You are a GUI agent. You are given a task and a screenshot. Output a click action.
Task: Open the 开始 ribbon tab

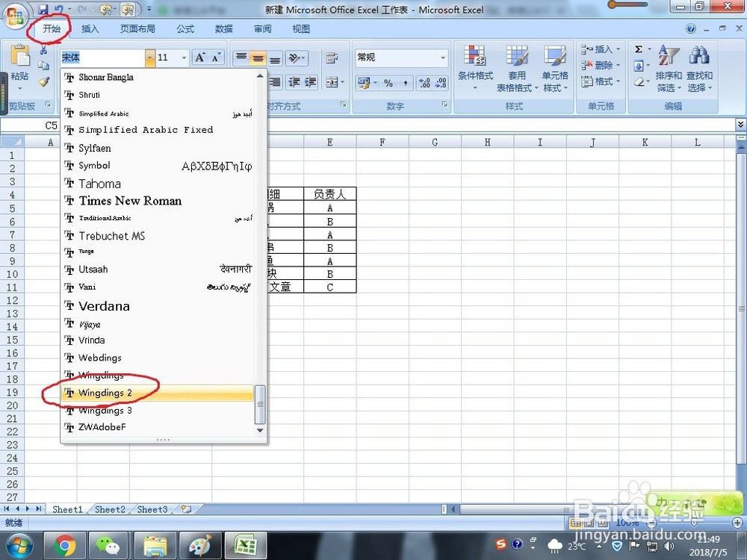pyautogui.click(x=52, y=28)
